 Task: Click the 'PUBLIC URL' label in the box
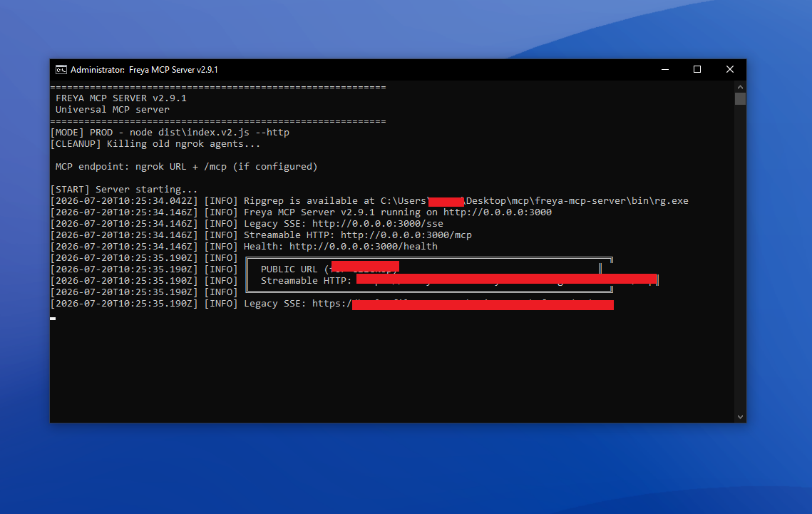tap(289, 269)
